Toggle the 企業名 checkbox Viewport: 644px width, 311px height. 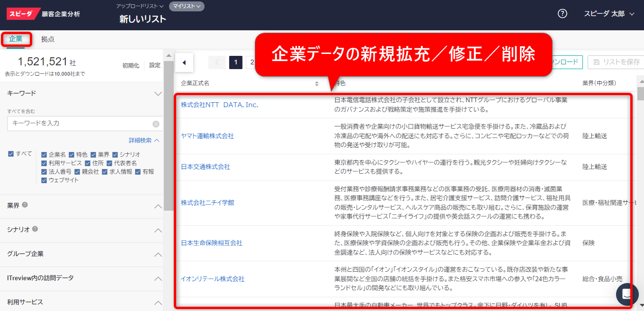[x=44, y=155]
